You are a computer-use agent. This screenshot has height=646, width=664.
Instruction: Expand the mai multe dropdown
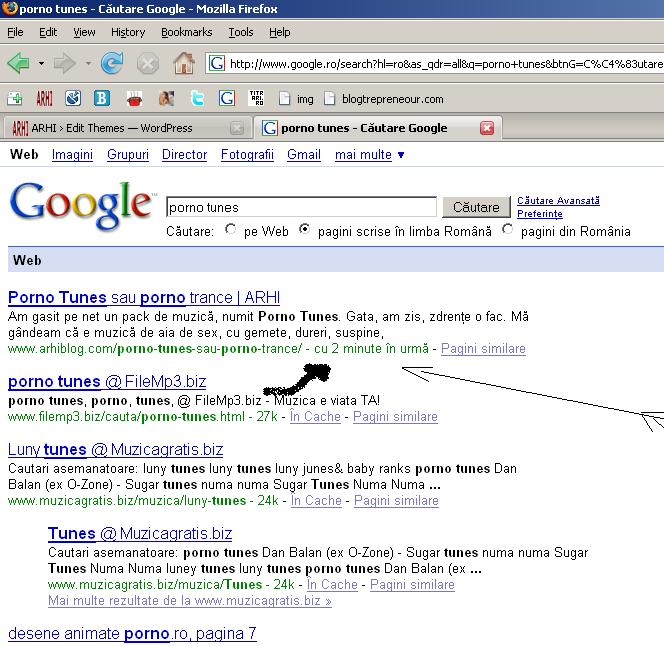click(x=369, y=155)
